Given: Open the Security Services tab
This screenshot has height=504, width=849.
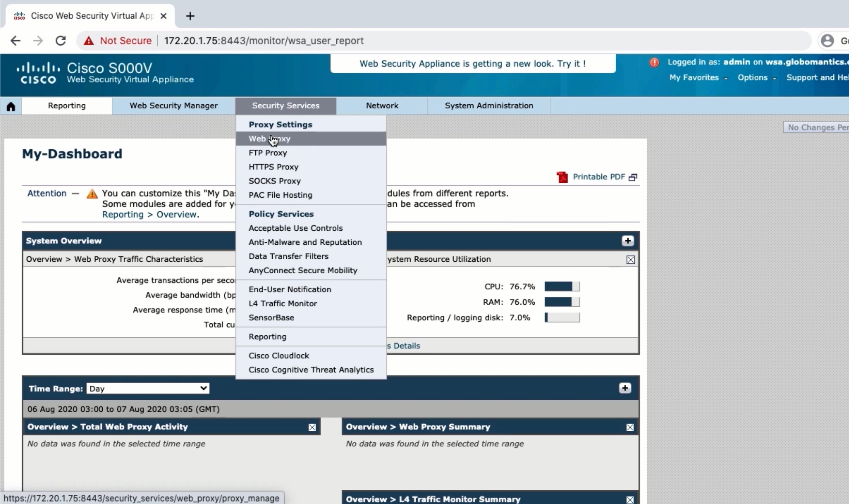Looking at the screenshot, I should point(286,106).
